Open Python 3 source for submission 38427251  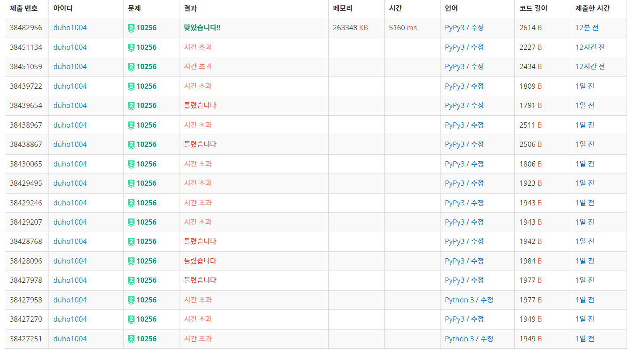pos(459,339)
